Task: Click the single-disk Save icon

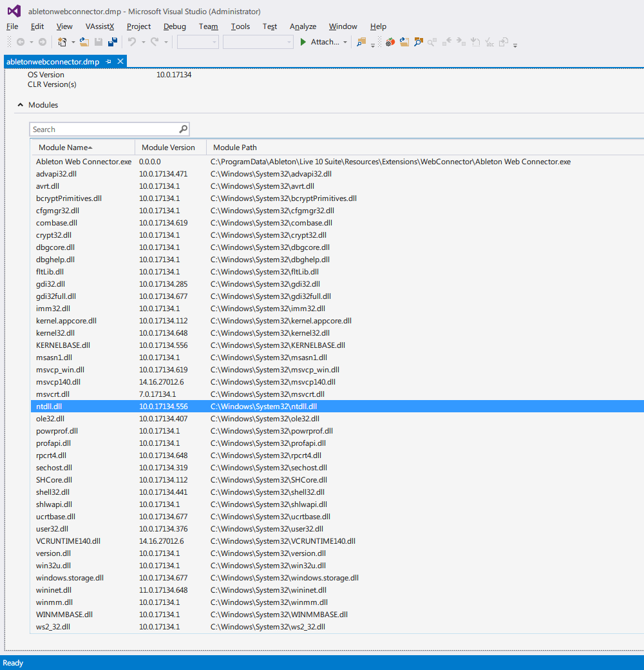Action: (99, 42)
